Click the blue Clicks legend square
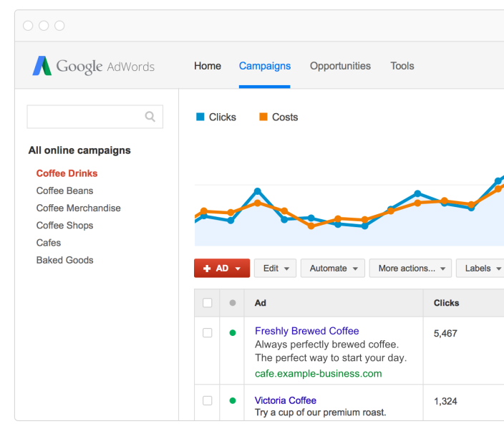This screenshot has height=429, width=504. pos(200,117)
